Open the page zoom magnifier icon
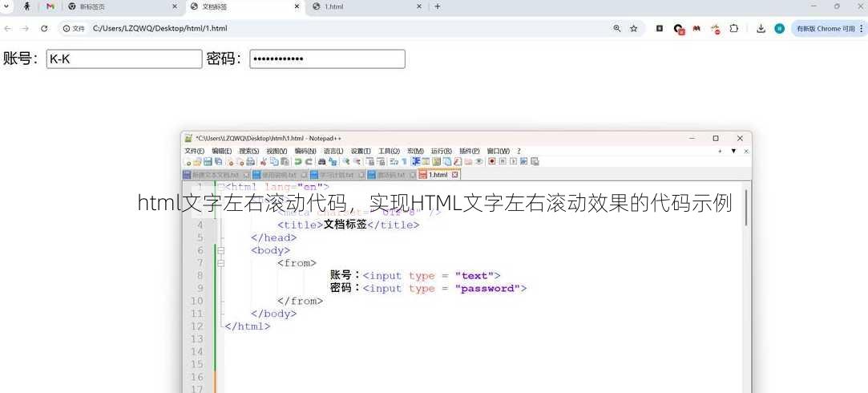This screenshot has width=868, height=393. point(616,28)
